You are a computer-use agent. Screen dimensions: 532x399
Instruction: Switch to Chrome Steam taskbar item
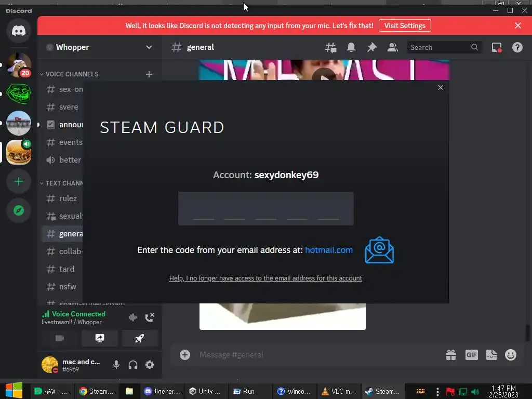pyautogui.click(x=97, y=391)
